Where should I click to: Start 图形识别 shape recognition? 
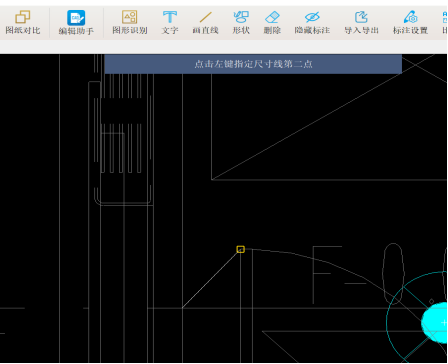[130, 22]
